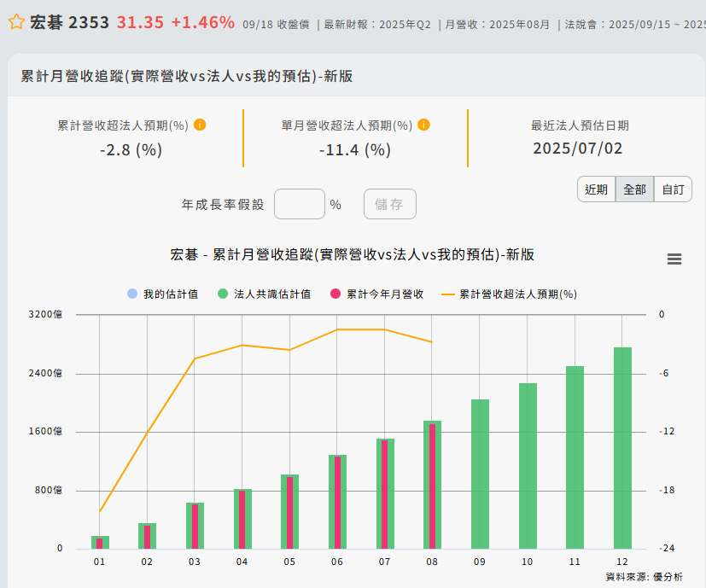Click the 儲存 button
Viewport: 706px width, 588px height.
pos(390,205)
